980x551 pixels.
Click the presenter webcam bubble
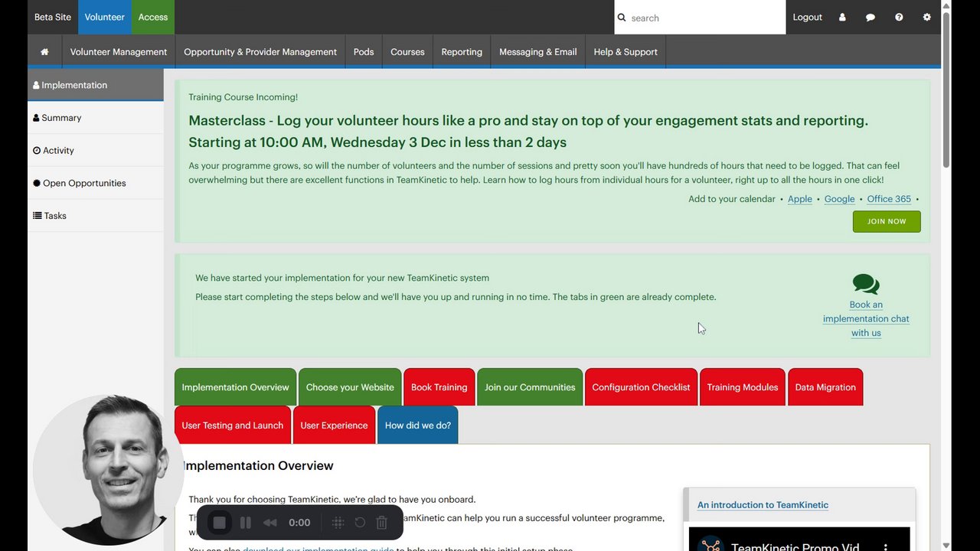pos(108,470)
